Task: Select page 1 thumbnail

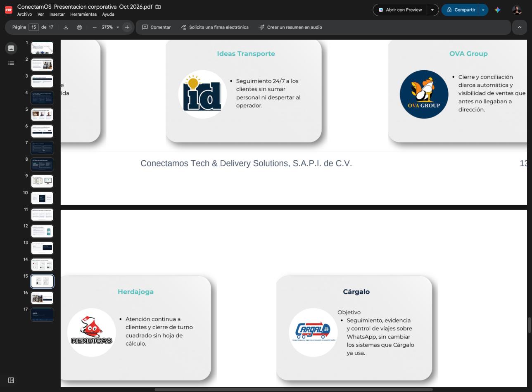Action: (x=42, y=48)
